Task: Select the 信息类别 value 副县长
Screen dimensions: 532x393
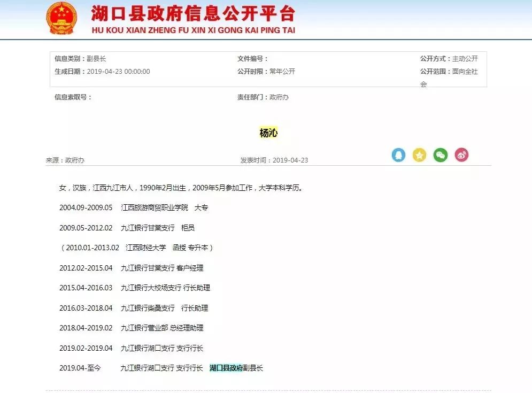Action: (96, 59)
